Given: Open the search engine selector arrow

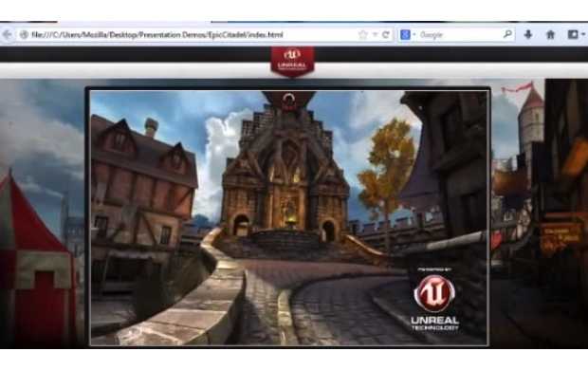Looking at the screenshot, I should click(x=414, y=35).
